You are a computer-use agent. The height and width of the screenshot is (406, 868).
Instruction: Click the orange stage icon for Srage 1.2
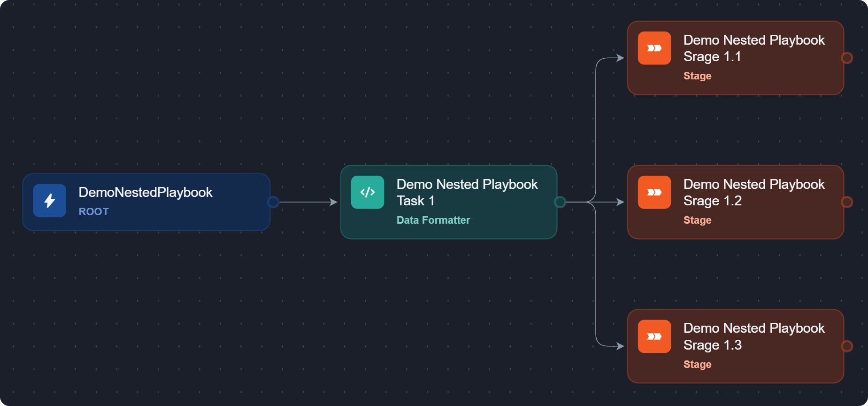654,192
